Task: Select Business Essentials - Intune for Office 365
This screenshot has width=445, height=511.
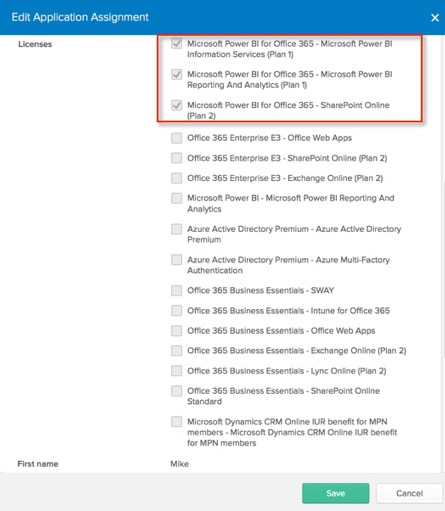Action: 176,311
